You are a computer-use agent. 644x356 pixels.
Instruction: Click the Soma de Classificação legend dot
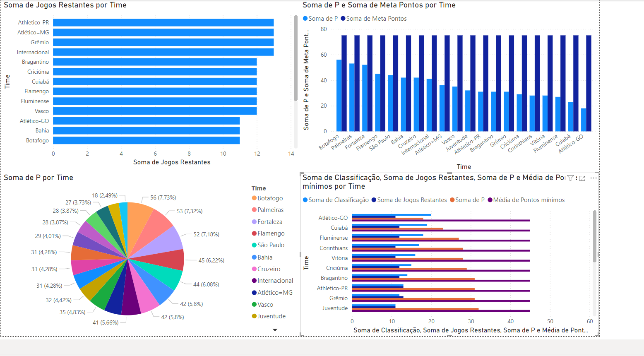click(x=305, y=200)
